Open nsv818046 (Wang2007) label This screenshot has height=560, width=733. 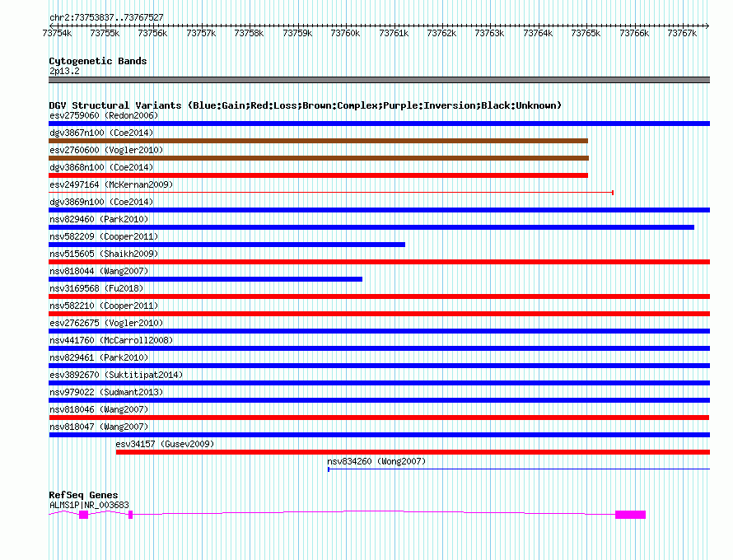tap(99, 409)
